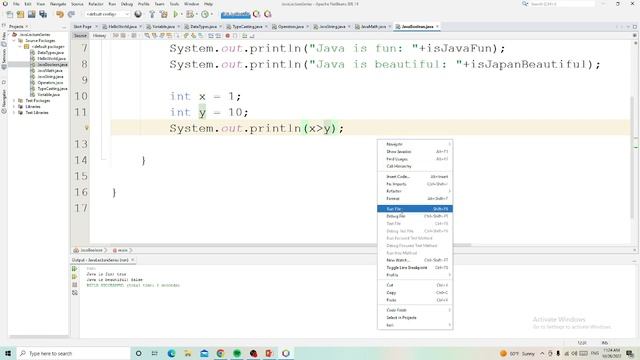Open the Run Project dropdown arrow
Image resolution: width=640 pixels, height=360 pixels.
[x=182, y=15]
